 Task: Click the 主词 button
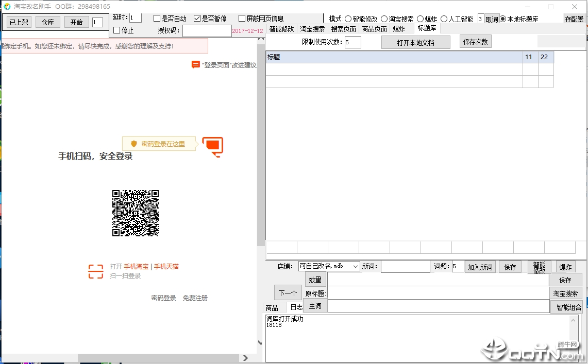coord(315,306)
